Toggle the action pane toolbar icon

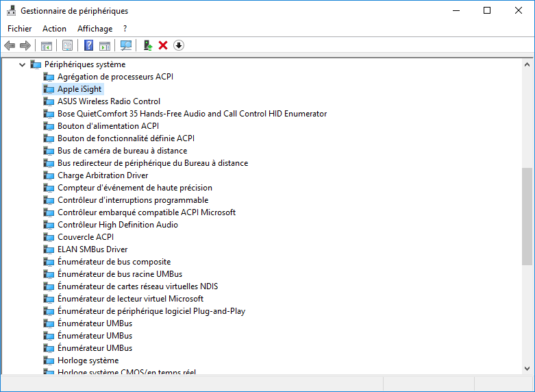pyautogui.click(x=105, y=45)
